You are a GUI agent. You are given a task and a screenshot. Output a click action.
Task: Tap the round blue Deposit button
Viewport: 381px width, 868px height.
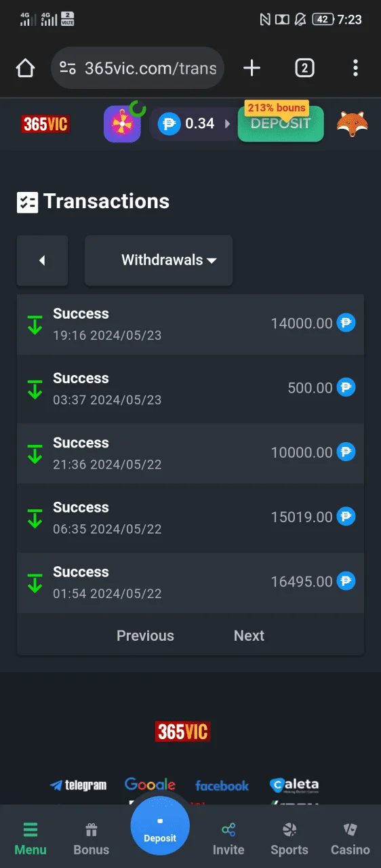(x=160, y=825)
